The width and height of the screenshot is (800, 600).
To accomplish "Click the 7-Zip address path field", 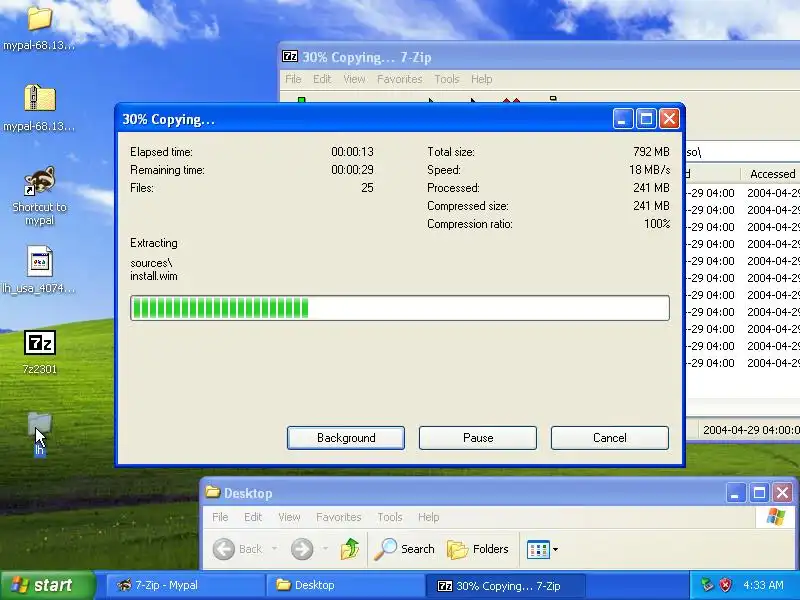I will [x=743, y=152].
